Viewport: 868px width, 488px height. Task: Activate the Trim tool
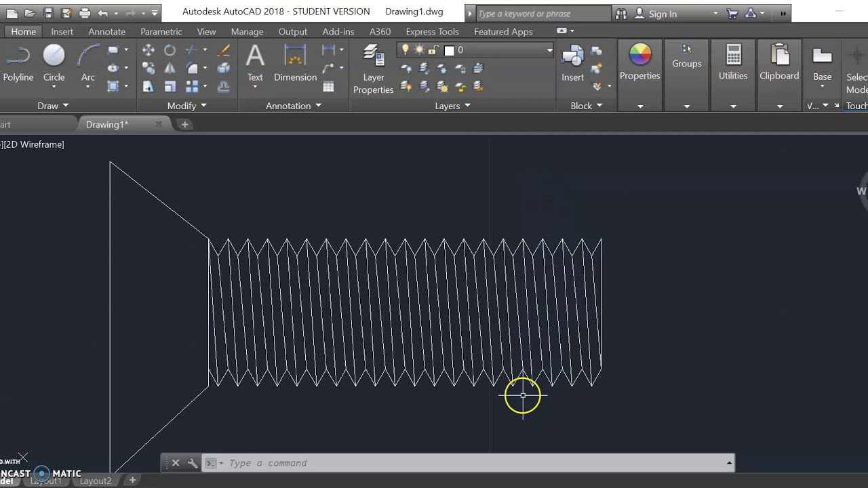coord(192,50)
